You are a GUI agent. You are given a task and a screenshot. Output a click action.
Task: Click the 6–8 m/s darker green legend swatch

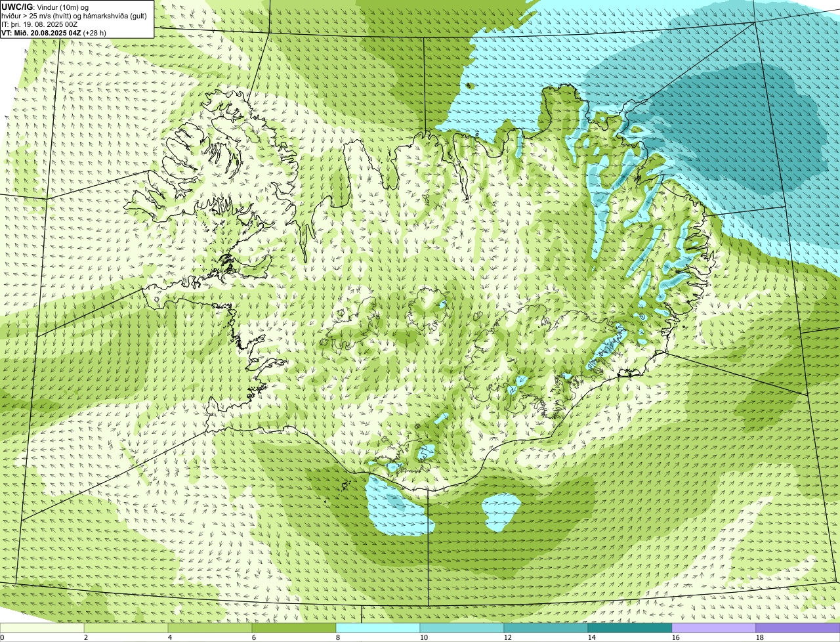(x=294, y=628)
